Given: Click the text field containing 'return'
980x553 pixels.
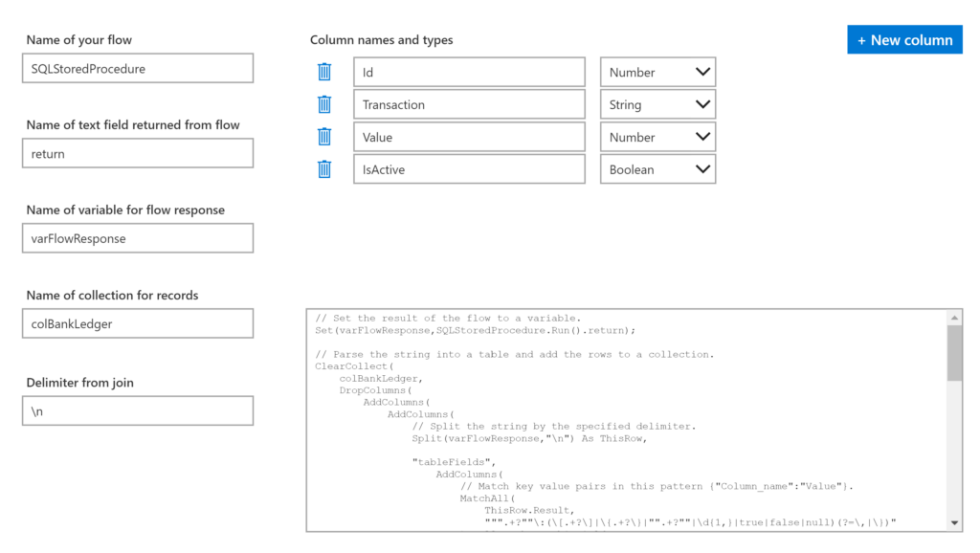Looking at the screenshot, I should tap(138, 153).
